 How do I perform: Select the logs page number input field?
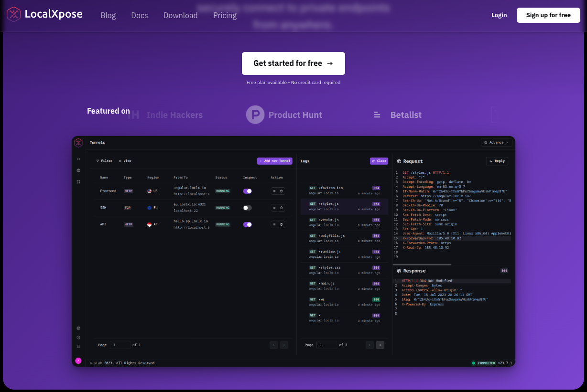point(327,345)
